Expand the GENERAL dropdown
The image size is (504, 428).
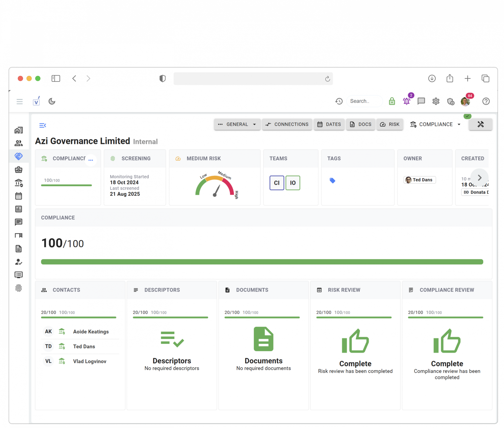(237, 124)
